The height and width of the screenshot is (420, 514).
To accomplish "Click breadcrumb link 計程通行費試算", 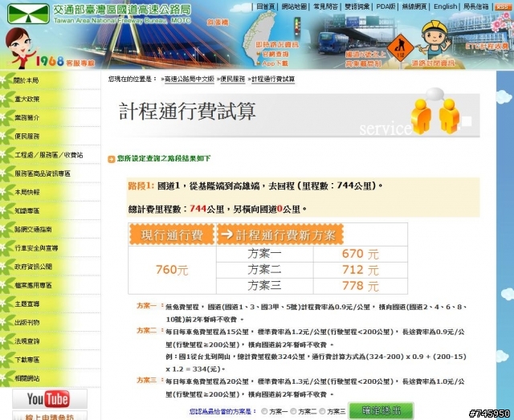I will pyautogui.click(x=273, y=80).
